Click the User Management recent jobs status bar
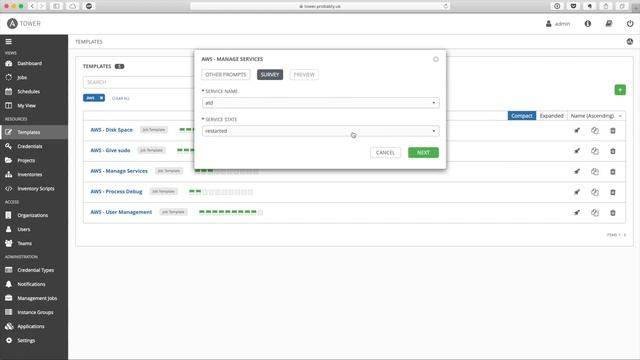This screenshot has height=360, width=640. 231,212
